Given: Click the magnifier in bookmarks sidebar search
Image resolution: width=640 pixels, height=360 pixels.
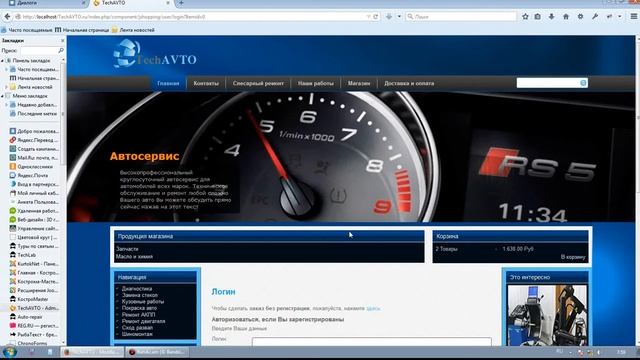Looking at the screenshot, I should pos(61,50).
